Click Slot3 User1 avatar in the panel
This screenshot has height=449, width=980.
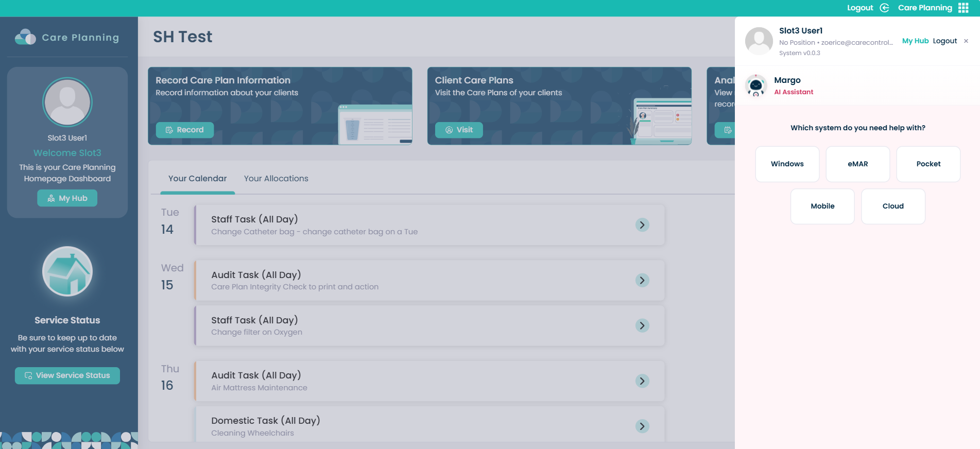pyautogui.click(x=759, y=41)
